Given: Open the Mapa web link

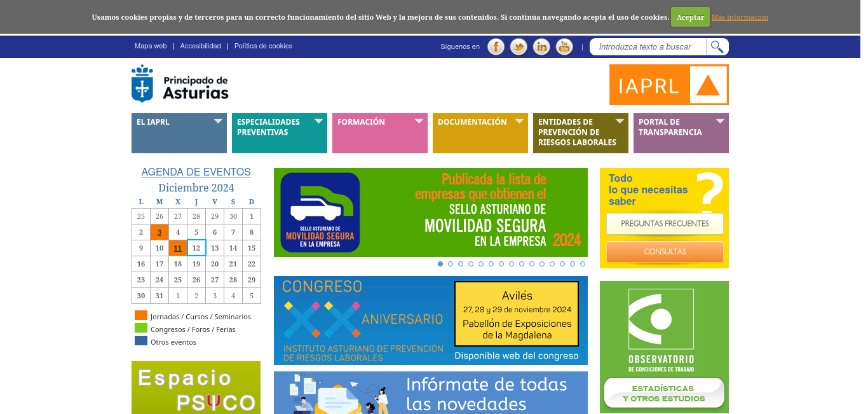Looking at the screenshot, I should point(151,46).
